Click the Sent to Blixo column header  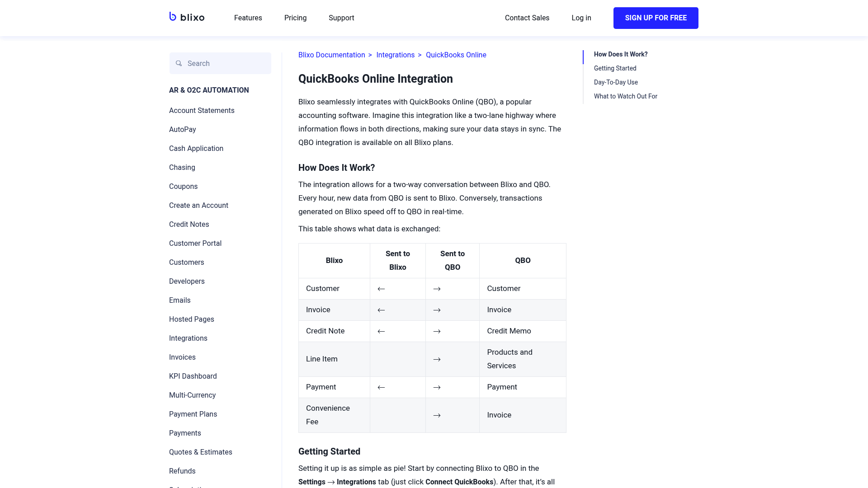(398, 261)
